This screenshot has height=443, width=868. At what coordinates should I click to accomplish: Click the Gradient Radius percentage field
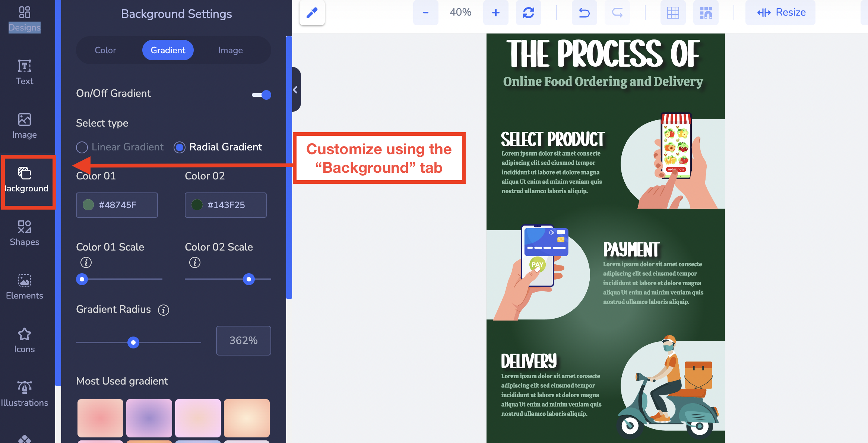244,341
